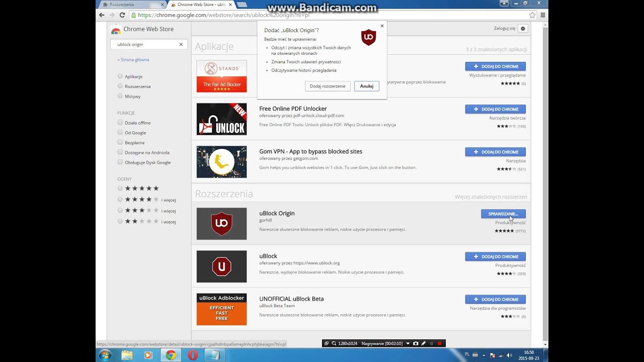The height and width of the screenshot is (362, 644).
Task: Go back with the browser back arrow
Action: (102, 15)
